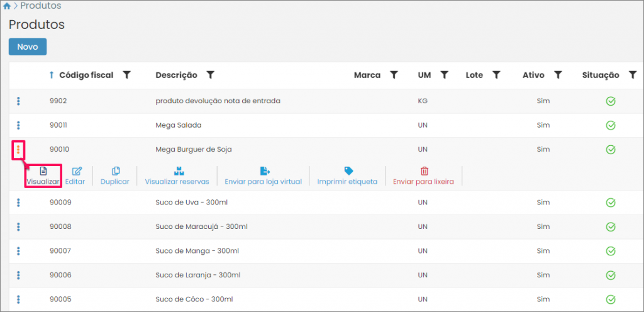The image size is (644, 312).
Task: Choose Editar in the row actions
Action: click(x=77, y=175)
